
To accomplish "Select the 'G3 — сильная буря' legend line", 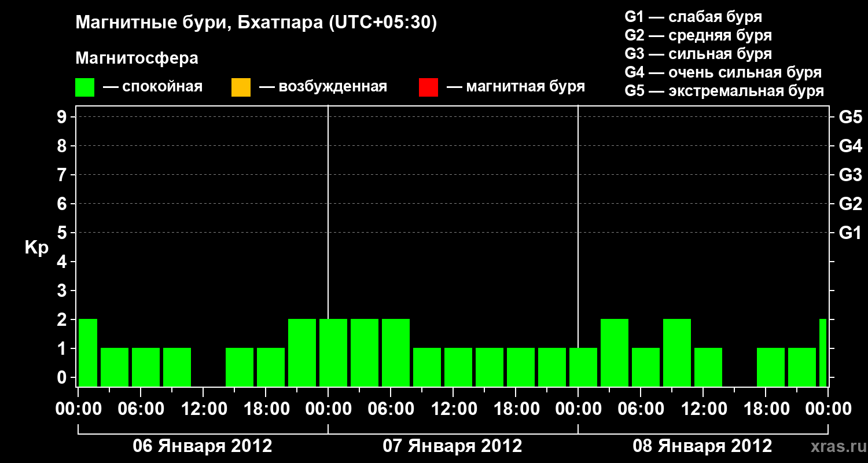I will pyautogui.click(x=698, y=54).
